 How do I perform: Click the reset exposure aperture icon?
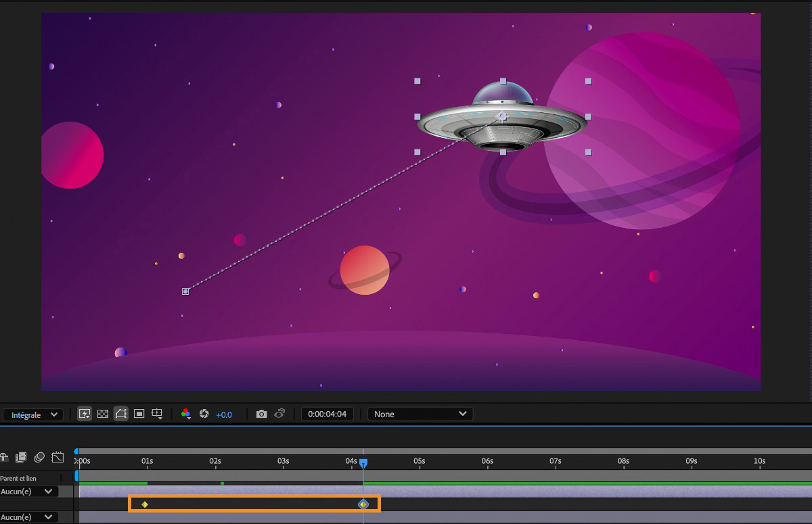pyautogui.click(x=204, y=414)
